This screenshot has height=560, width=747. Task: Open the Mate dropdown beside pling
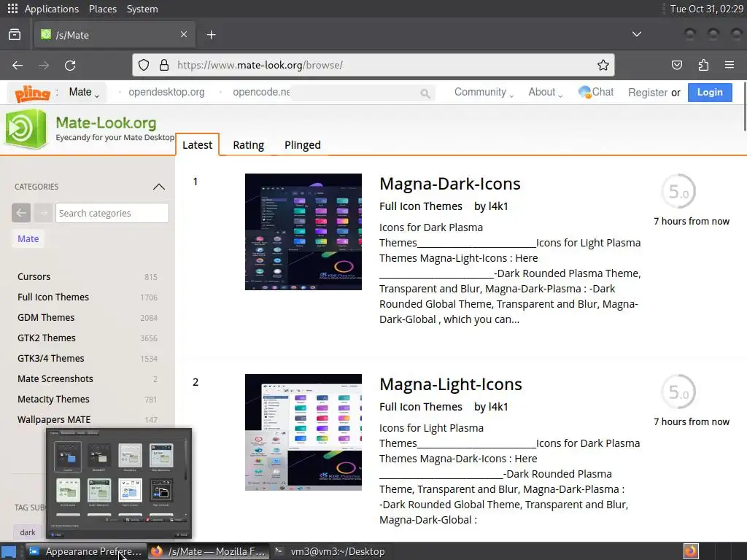point(84,93)
